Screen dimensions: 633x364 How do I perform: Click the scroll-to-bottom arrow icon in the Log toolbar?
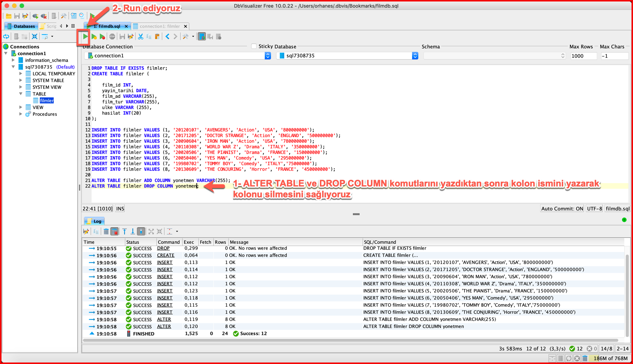[133, 231]
